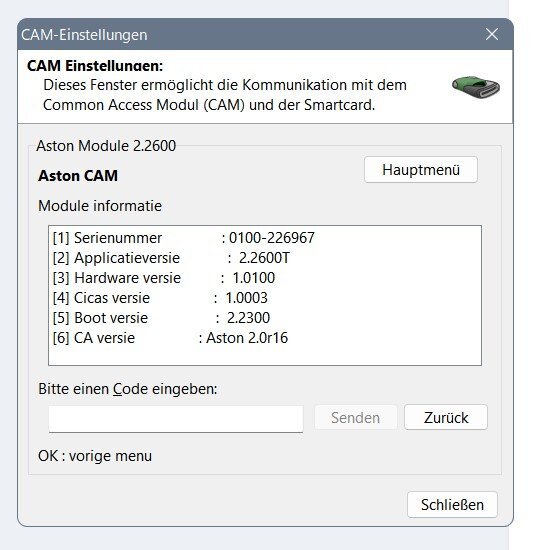
Task: Select the Serienummer row in module info
Action: (x=184, y=238)
